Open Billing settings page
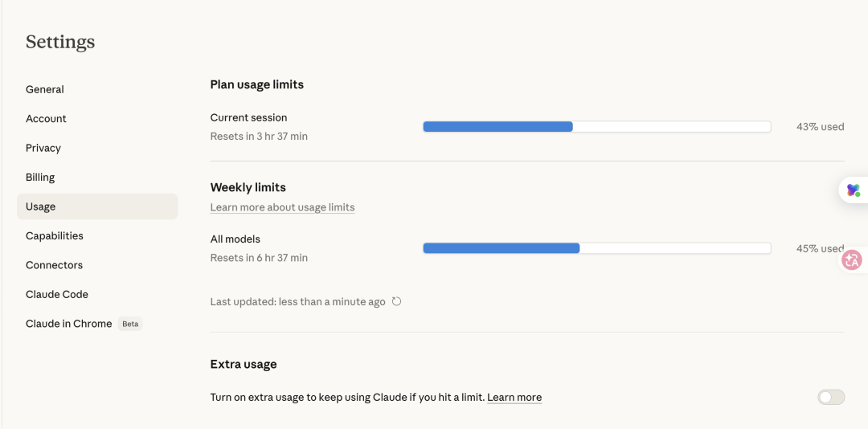 40,178
